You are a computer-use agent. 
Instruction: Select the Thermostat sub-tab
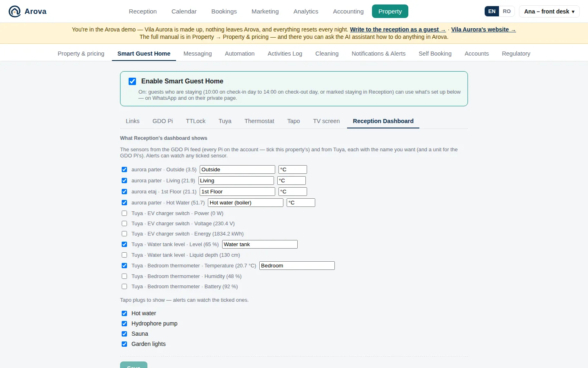click(x=259, y=121)
